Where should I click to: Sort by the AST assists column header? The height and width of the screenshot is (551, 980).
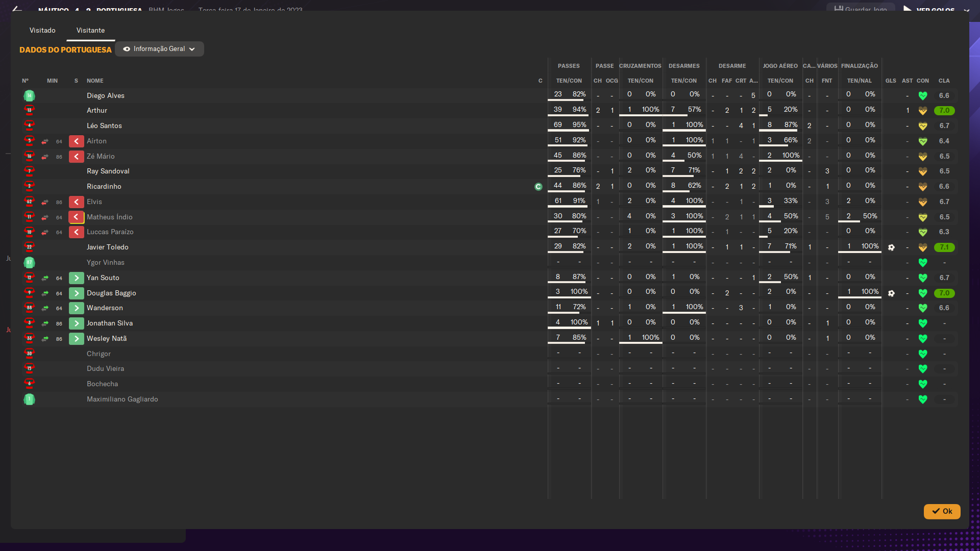tap(907, 81)
